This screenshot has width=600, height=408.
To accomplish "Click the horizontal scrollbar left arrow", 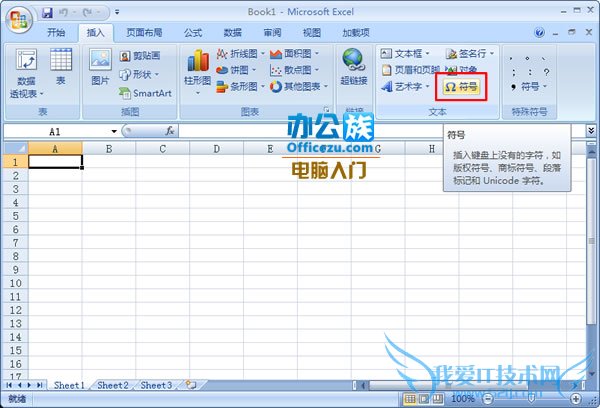I will click(x=363, y=385).
